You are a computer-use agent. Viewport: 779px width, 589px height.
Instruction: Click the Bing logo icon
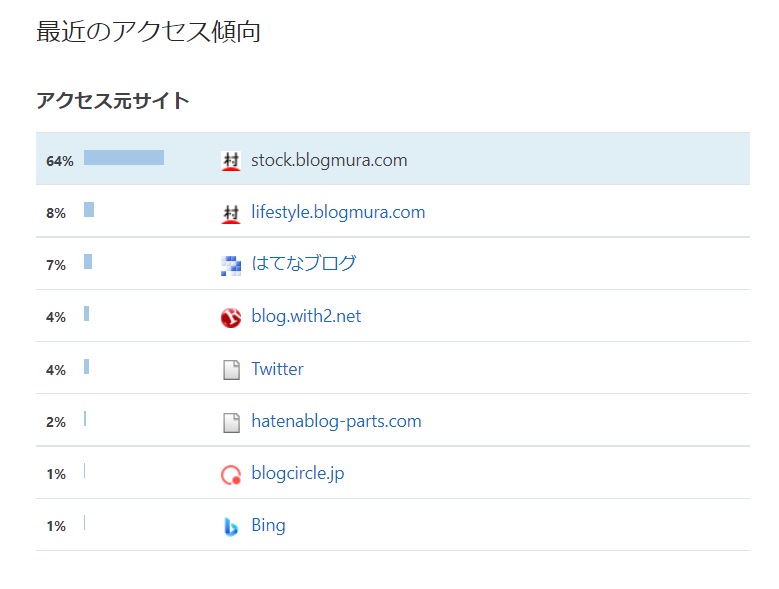[x=231, y=527]
